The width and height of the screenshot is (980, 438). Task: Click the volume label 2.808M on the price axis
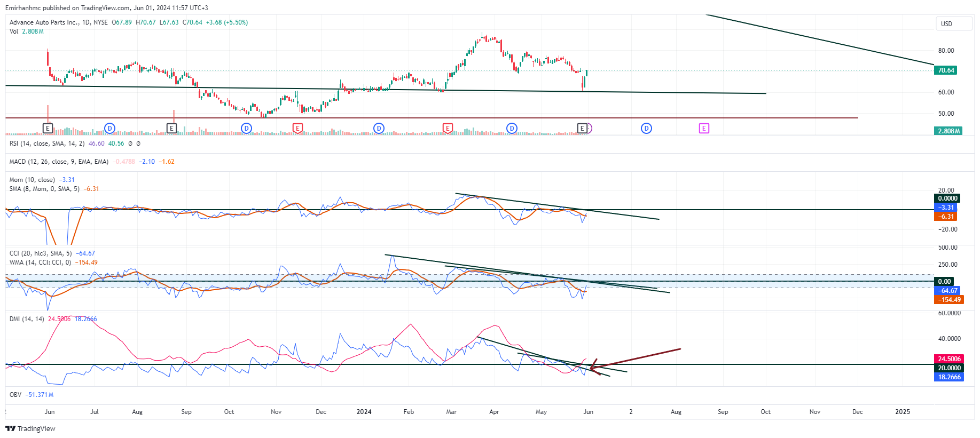click(948, 131)
